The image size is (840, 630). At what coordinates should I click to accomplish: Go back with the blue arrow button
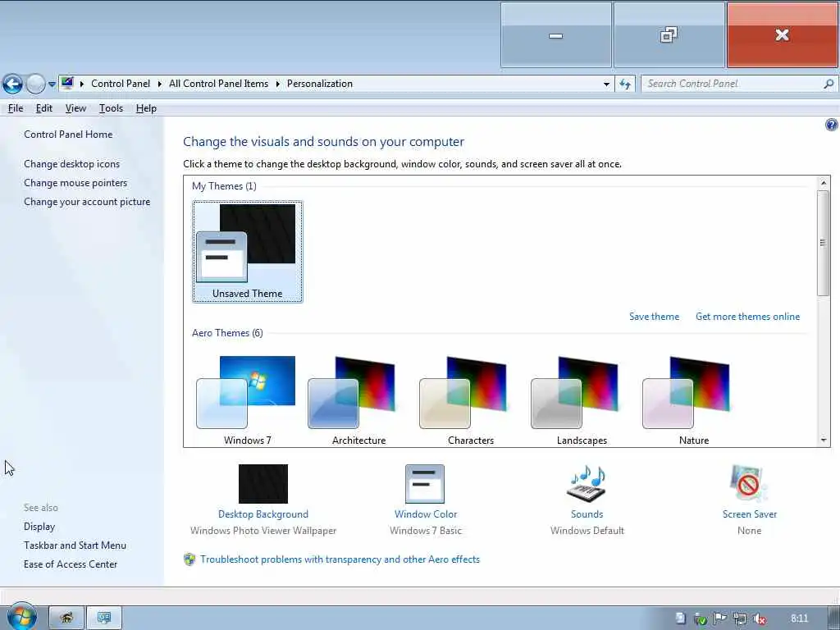pyautogui.click(x=12, y=84)
